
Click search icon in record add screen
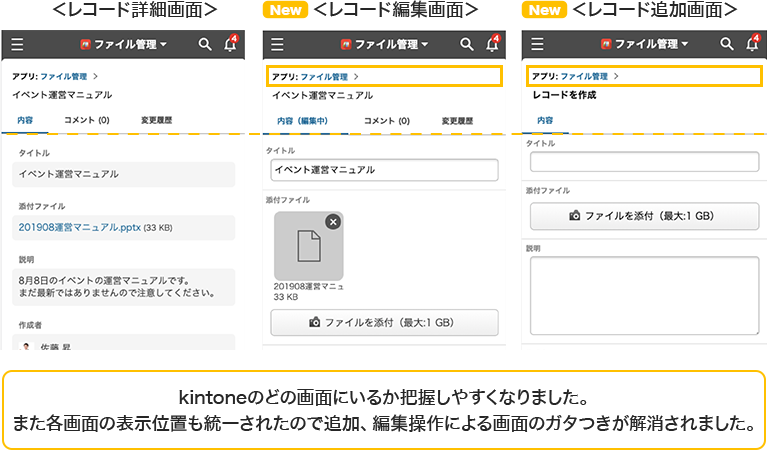pyautogui.click(x=727, y=45)
